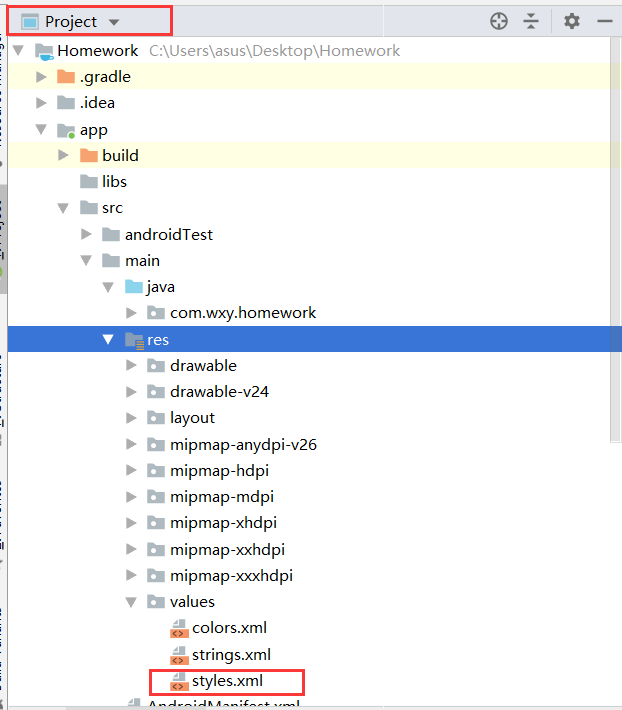
Task: Click the Collapse All icon
Action: coord(531,21)
